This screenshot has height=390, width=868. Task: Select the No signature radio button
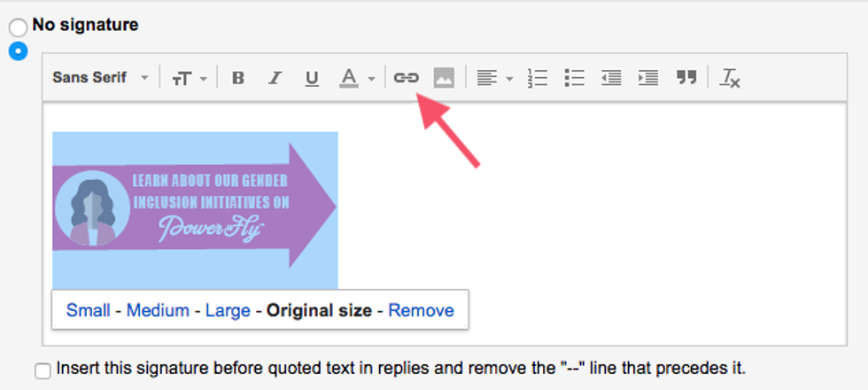[18, 28]
